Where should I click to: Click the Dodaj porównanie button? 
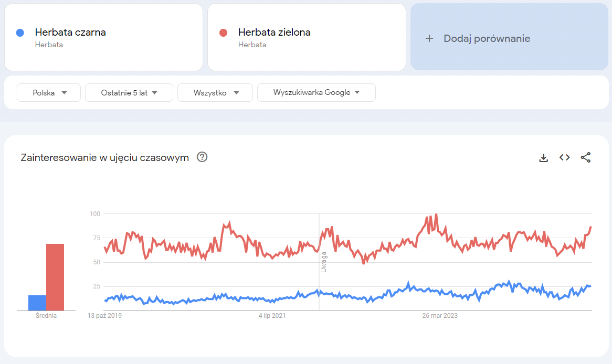coord(508,38)
